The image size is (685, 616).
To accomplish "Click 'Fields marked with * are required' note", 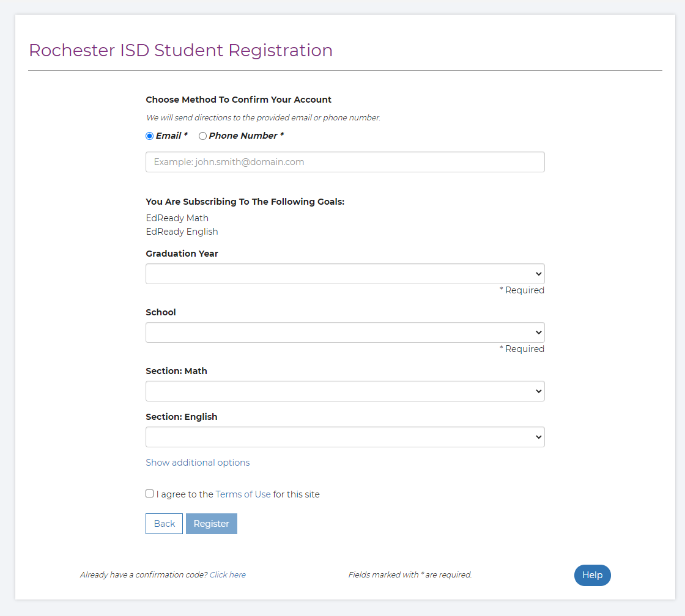I will [x=410, y=574].
